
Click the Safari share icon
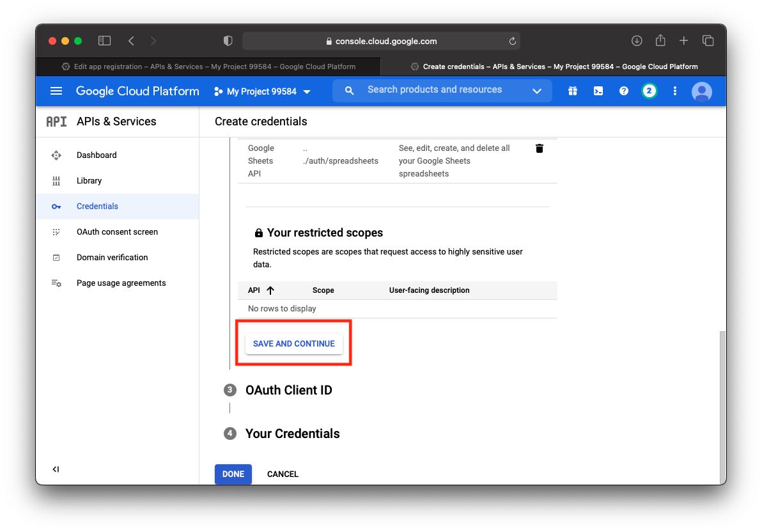click(x=660, y=40)
